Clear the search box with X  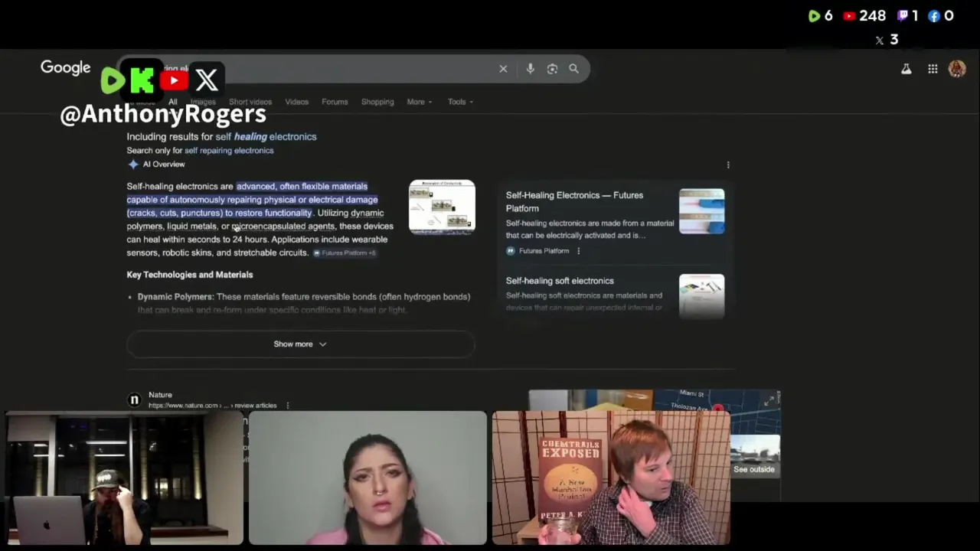[x=503, y=69]
